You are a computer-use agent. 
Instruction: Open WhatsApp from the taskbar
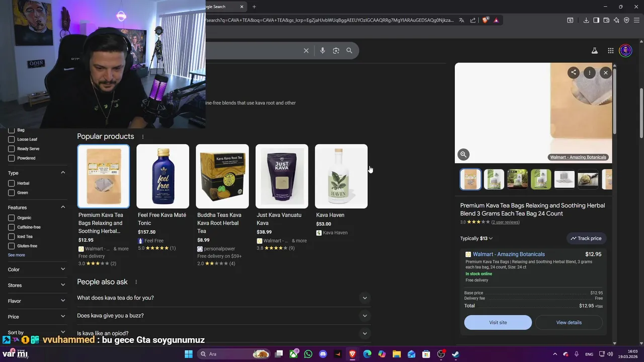[308, 354]
